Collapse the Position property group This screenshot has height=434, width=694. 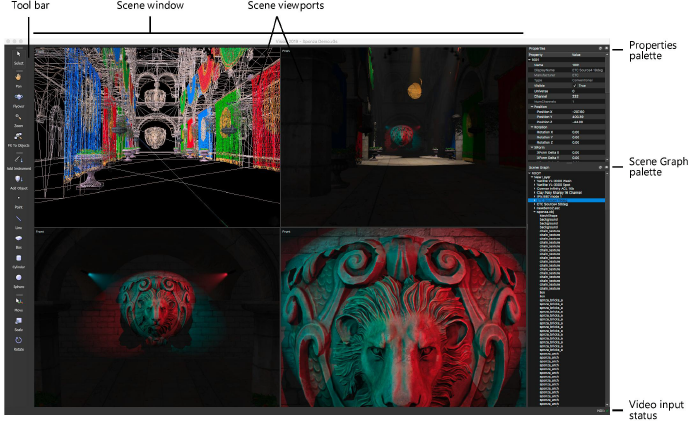(532, 107)
